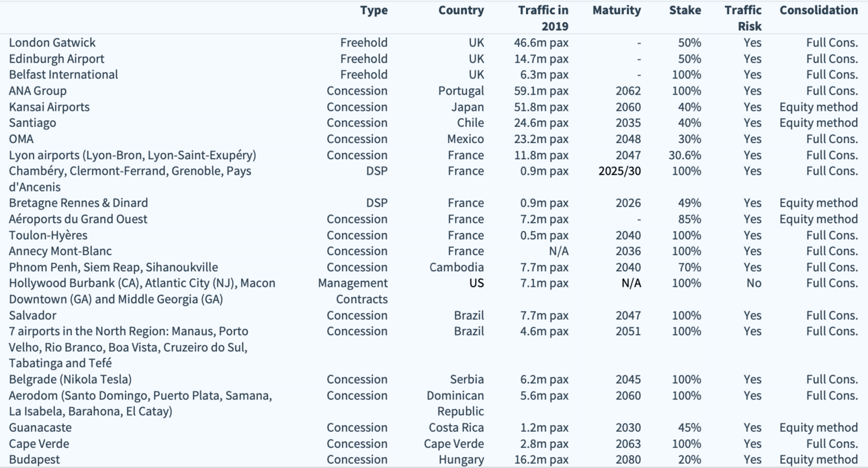Select the 30.6% stake cell
The height and width of the screenshot is (468, 868).
[x=685, y=154]
